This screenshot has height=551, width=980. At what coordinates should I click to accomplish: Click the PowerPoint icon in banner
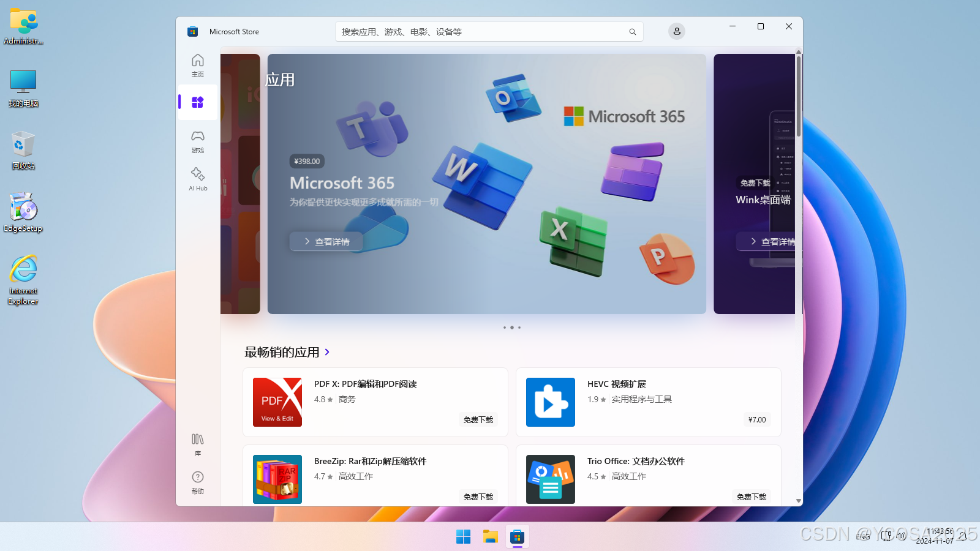click(666, 258)
